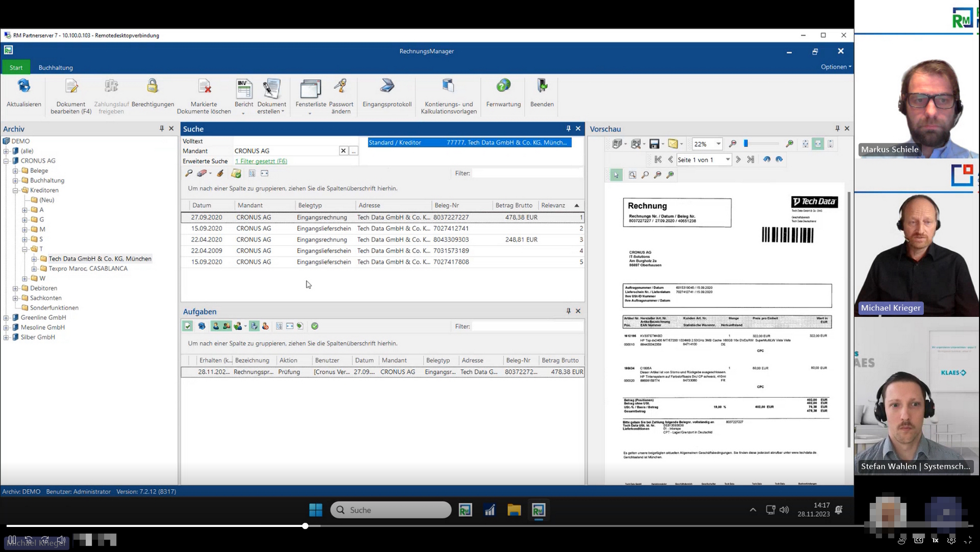The image size is (980, 552).
Task: Click the magnifier search icon in Suche toolbar
Action: [x=189, y=173]
